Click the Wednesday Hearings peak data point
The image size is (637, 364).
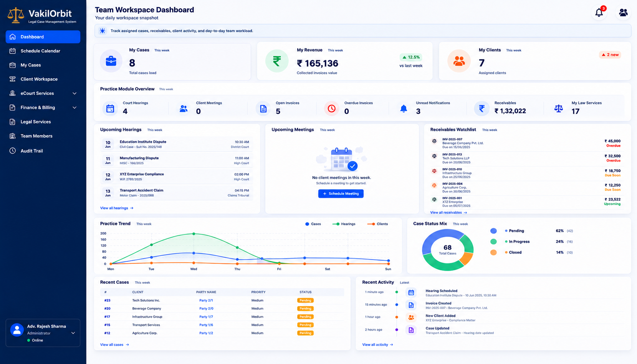coord(194,234)
